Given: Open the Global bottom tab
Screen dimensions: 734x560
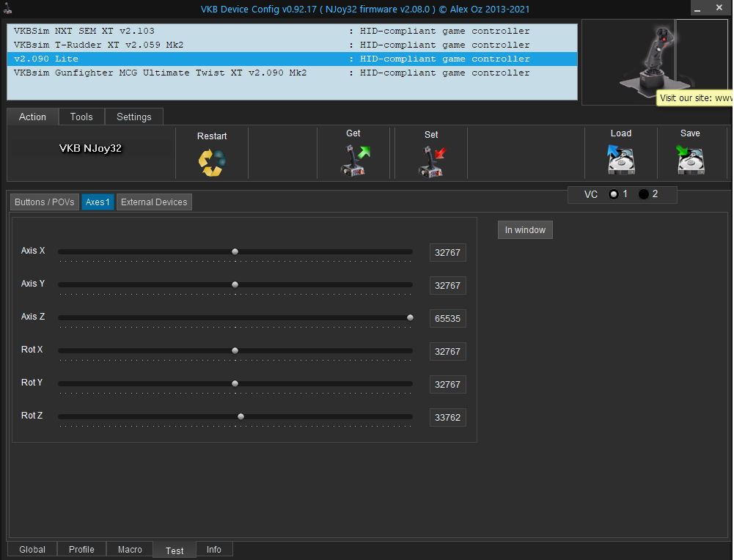Looking at the screenshot, I should coord(32,549).
